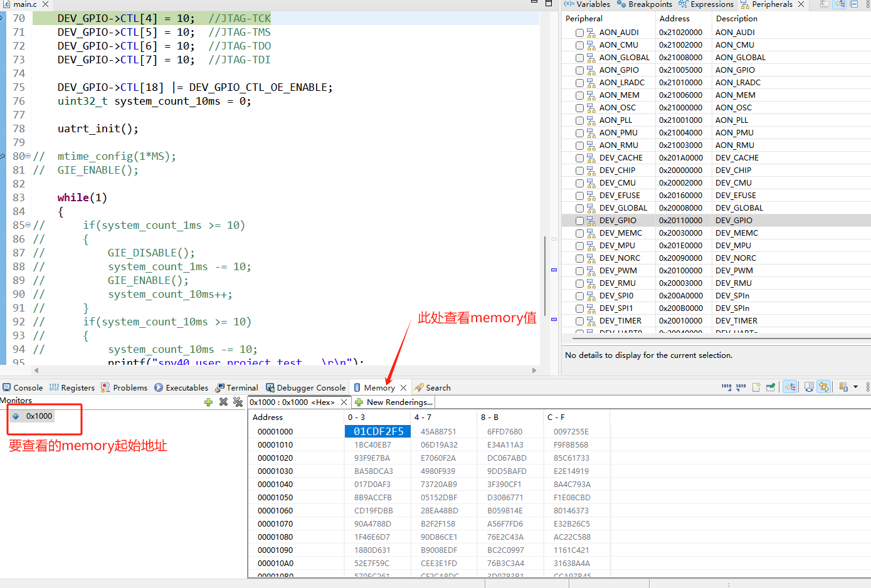Collapse the fold marker at line 85
The width and height of the screenshot is (871, 588).
(x=28, y=226)
